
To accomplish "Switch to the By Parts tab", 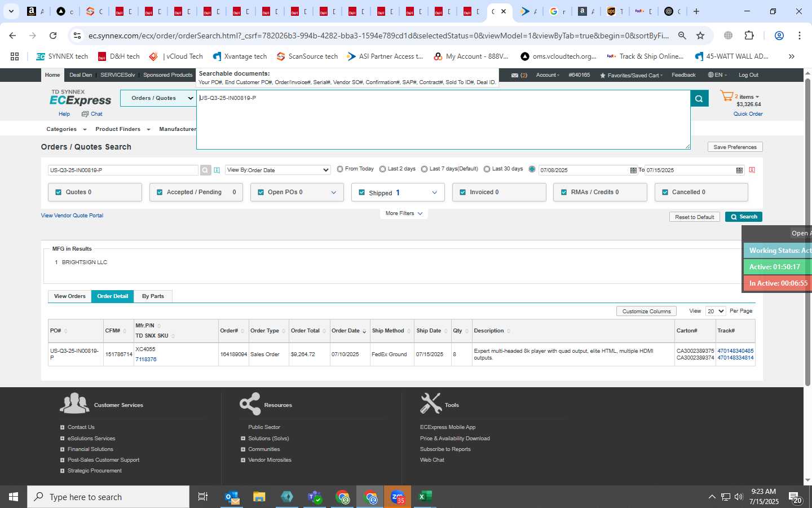I will [x=153, y=296].
